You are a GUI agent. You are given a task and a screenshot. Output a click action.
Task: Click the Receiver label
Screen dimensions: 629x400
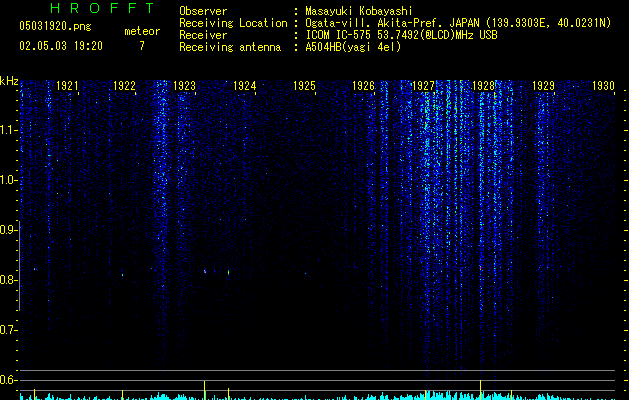203,35
